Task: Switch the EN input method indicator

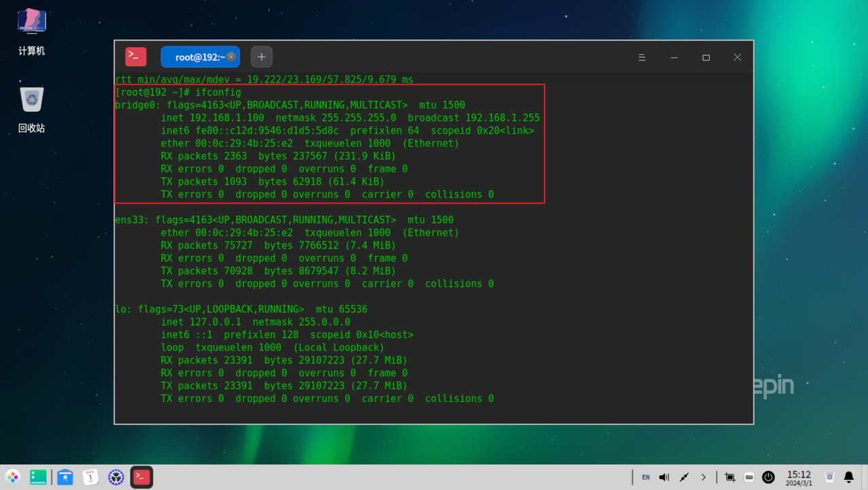Action: click(646, 477)
